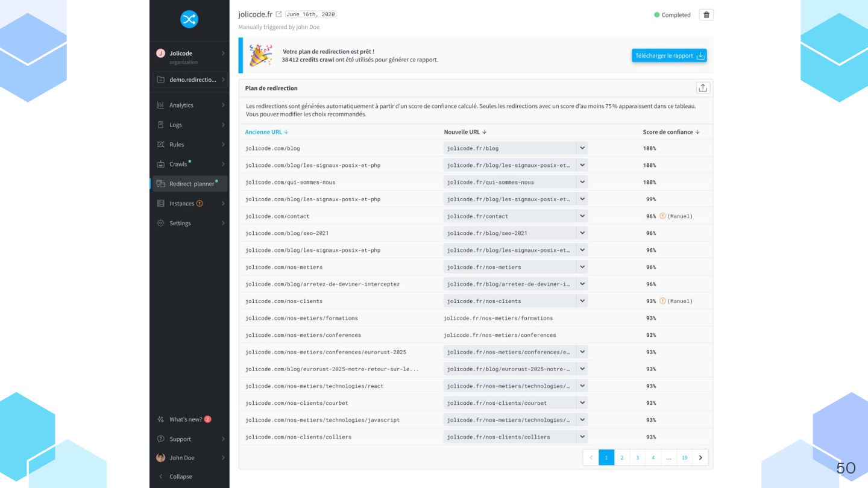Go to page 2
The image size is (868, 488).
tap(622, 458)
